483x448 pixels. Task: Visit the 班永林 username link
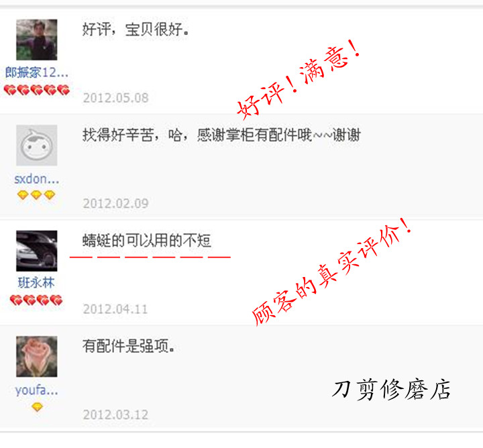(36, 282)
